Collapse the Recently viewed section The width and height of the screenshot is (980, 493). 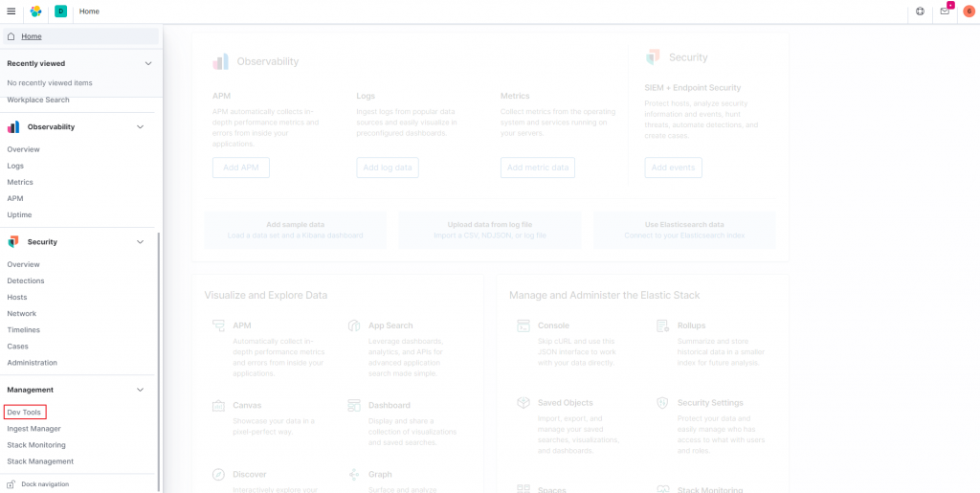click(x=148, y=63)
